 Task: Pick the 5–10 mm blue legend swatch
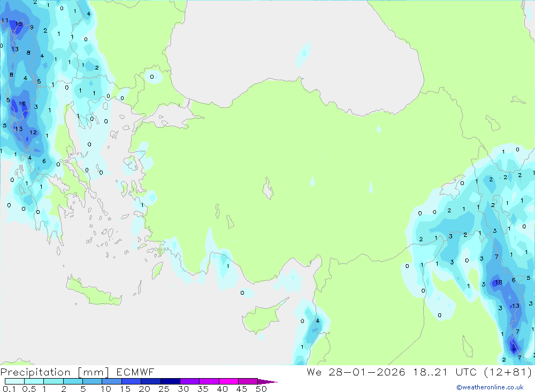(x=93, y=381)
